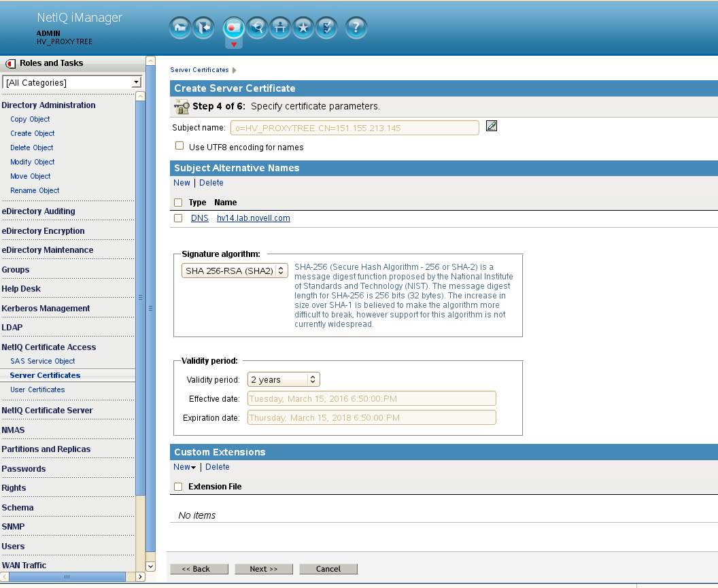Viewport: 718px width, 588px height.
Task: Open the All Categories dropdown
Action: (x=72, y=82)
